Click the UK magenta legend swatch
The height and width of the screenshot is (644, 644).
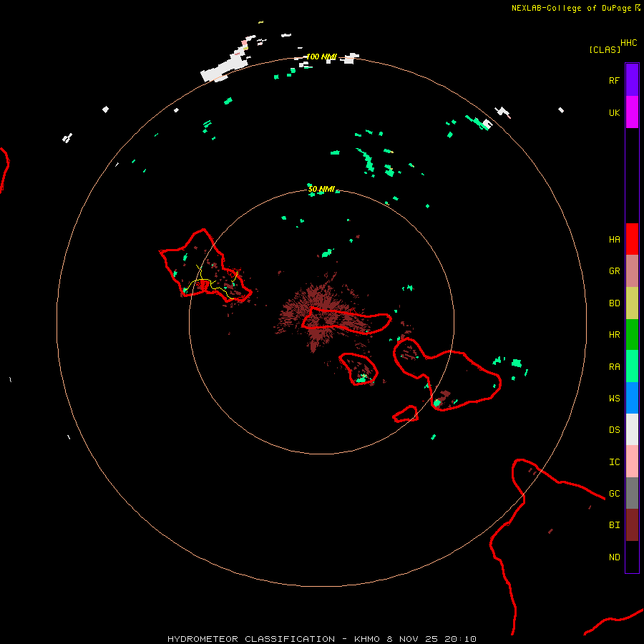click(x=632, y=112)
